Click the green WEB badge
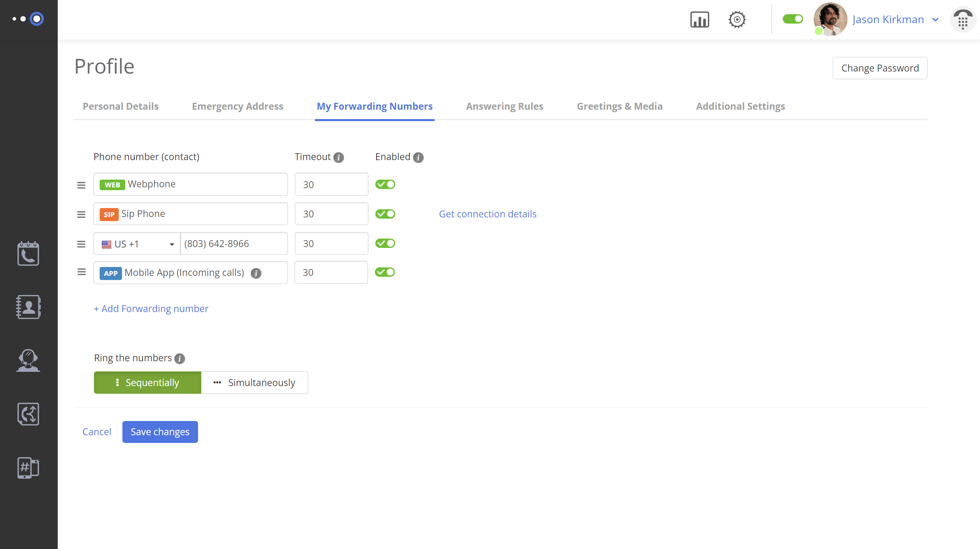 [112, 185]
